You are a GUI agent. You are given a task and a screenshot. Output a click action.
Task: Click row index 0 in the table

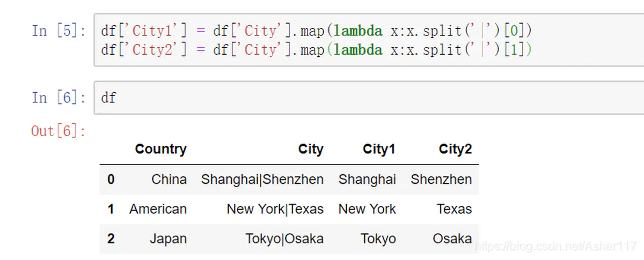coord(111,179)
